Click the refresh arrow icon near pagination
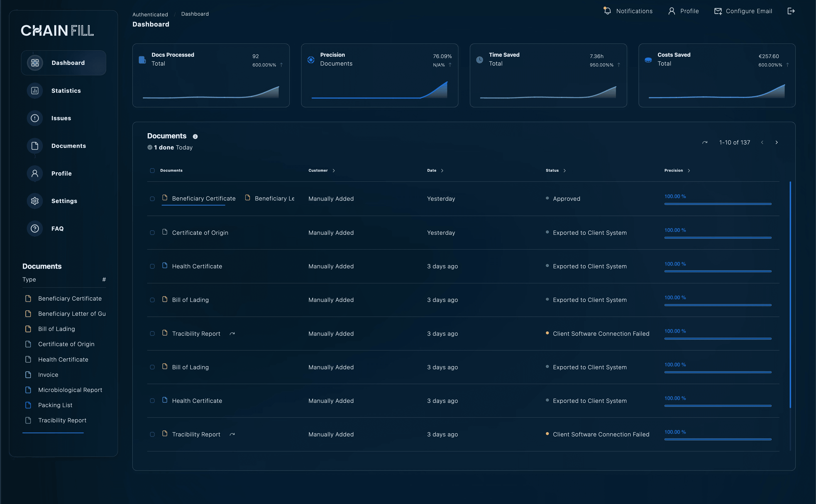 pos(705,142)
